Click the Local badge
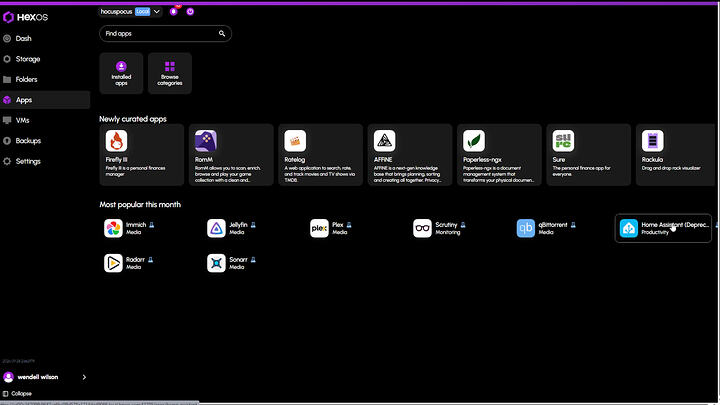 pos(142,11)
